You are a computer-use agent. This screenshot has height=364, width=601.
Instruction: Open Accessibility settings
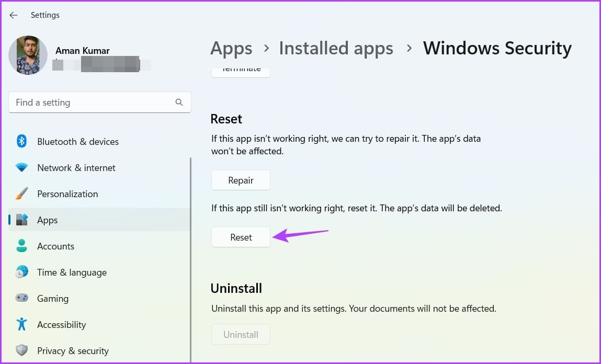coord(61,325)
